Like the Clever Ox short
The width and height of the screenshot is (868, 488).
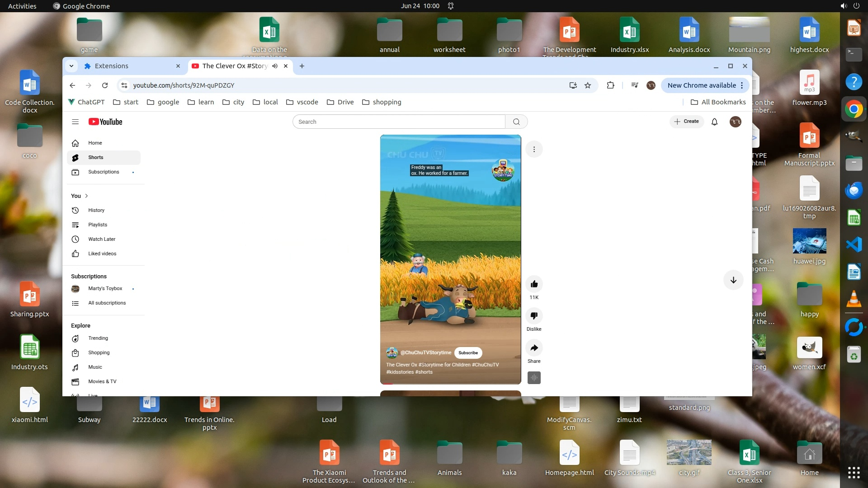[534, 284]
